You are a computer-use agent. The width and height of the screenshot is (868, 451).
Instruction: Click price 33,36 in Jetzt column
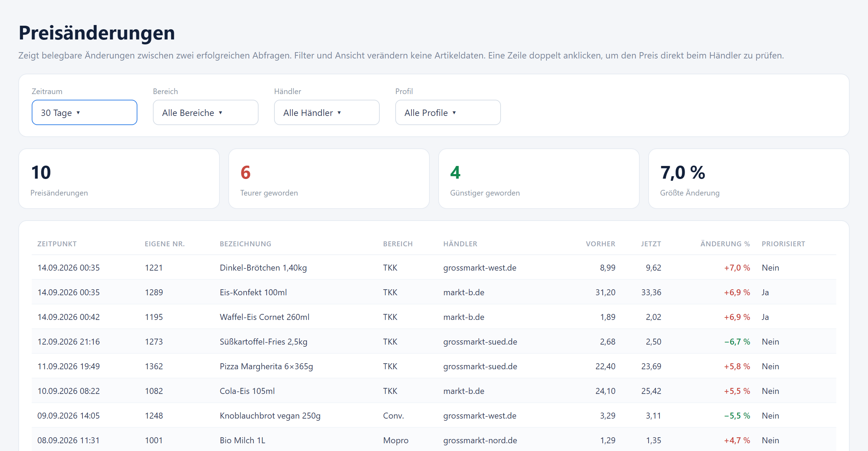tap(651, 292)
